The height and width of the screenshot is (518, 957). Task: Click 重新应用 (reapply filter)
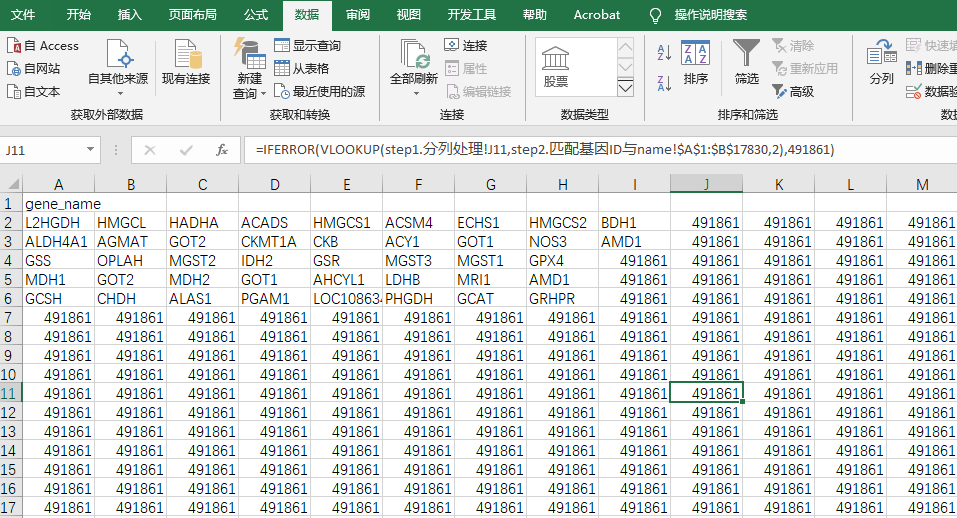coord(805,69)
